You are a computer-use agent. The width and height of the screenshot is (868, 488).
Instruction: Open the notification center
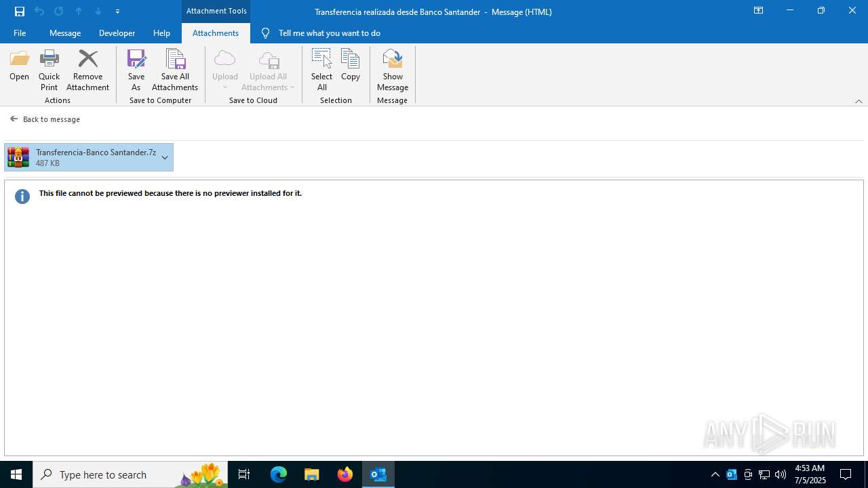point(846,474)
